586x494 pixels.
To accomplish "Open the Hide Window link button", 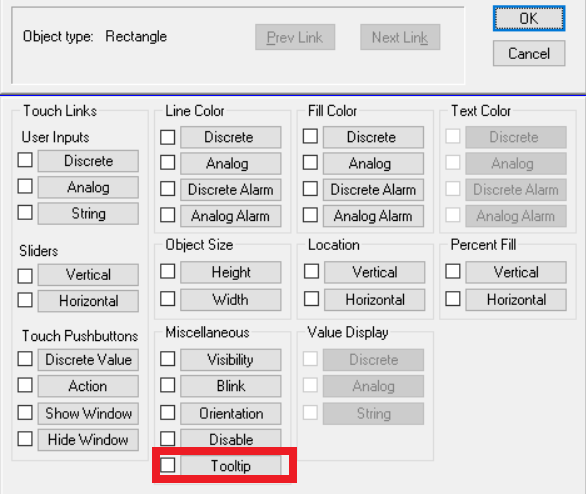I will (88, 440).
